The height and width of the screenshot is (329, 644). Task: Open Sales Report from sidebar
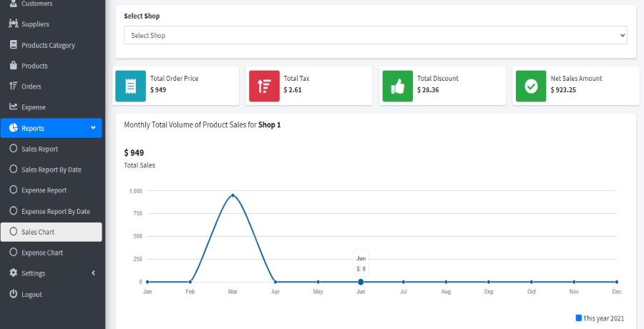[39, 149]
